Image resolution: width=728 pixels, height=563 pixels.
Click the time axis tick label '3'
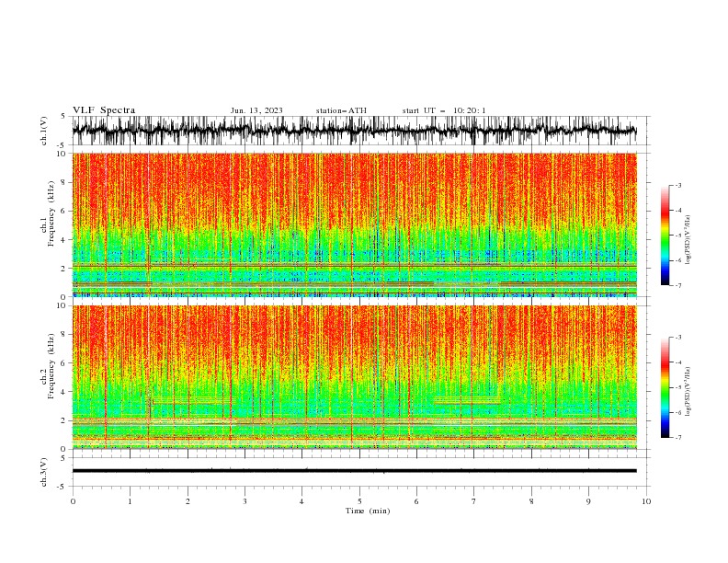pyautogui.click(x=245, y=501)
